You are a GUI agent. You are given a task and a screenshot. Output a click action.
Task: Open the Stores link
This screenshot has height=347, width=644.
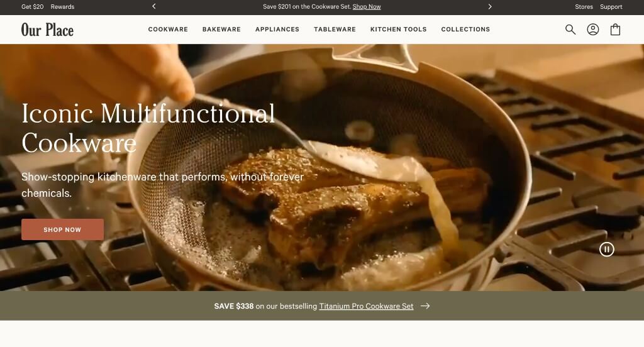584,6
